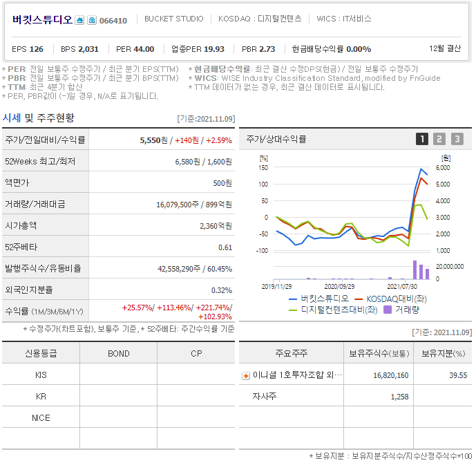Click the WICS : IT서비스 classification text

[x=343, y=19]
